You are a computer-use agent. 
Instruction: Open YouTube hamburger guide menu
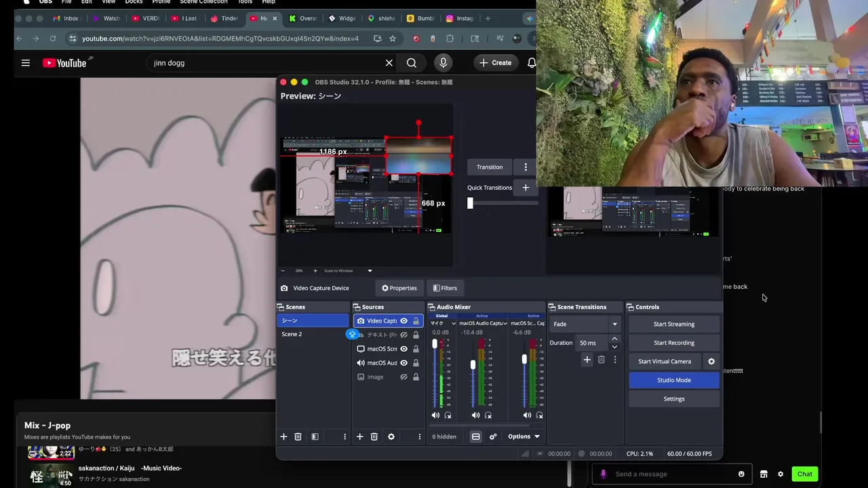click(26, 63)
